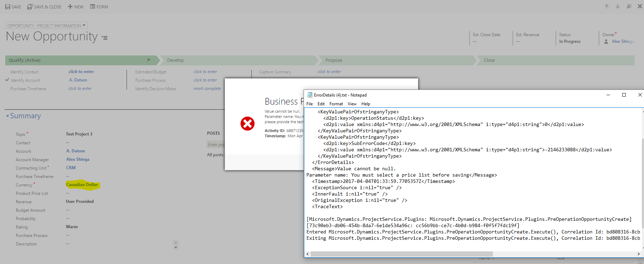Viewport: 644px width, 264px height.
Task: Click the OperationStatus key line in Notepad
Action: pyautogui.click(x=373, y=118)
